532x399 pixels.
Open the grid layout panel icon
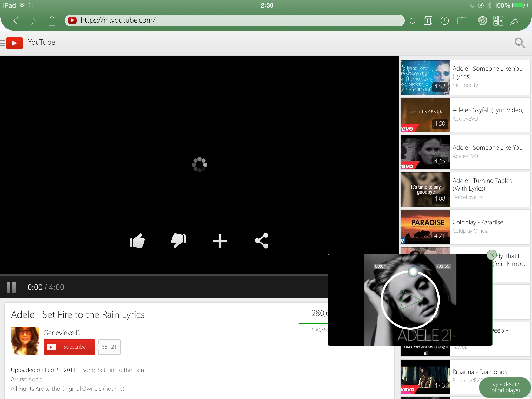coord(498,21)
